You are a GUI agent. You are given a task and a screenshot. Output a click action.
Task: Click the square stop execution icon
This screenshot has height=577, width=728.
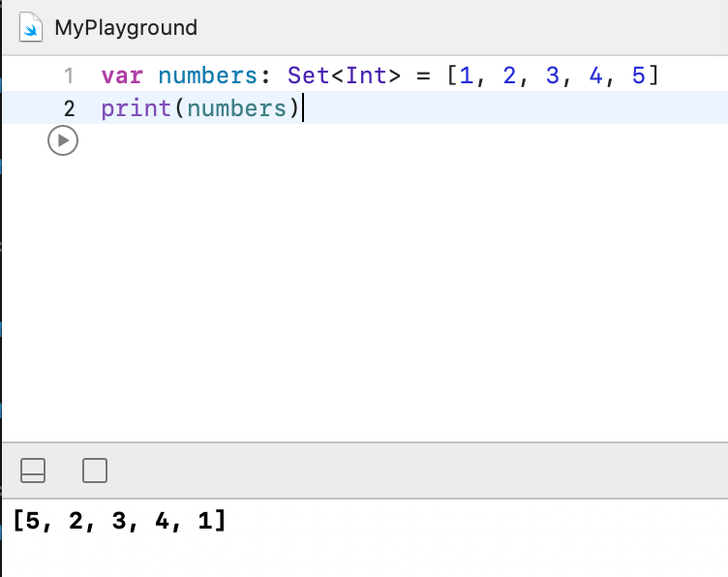click(x=95, y=471)
